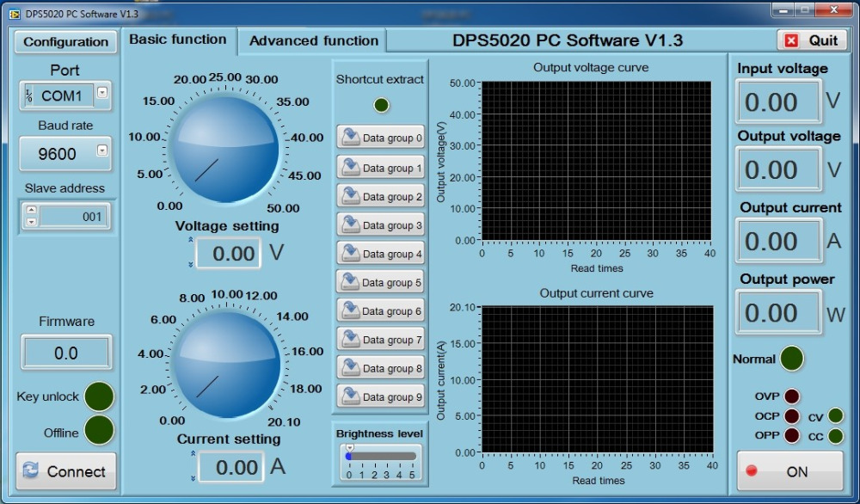The image size is (860, 504).
Task: Click the Output voltage curve graph
Action: pos(596,161)
